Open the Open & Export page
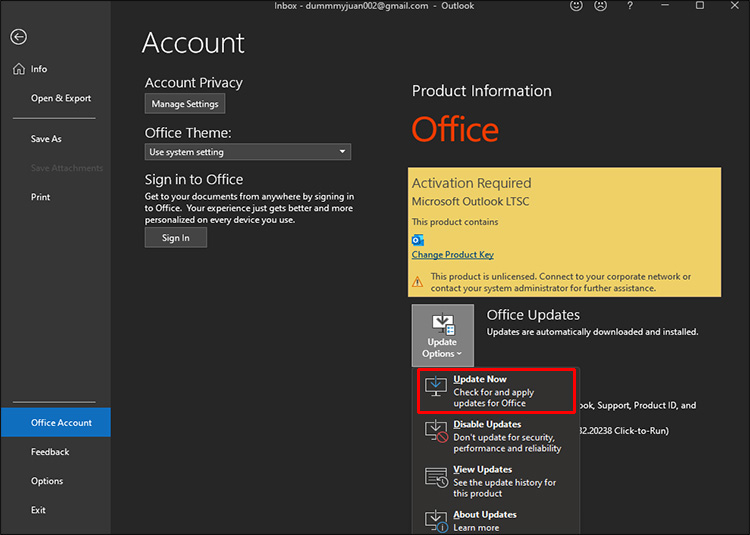The image size is (750, 535). (60, 99)
